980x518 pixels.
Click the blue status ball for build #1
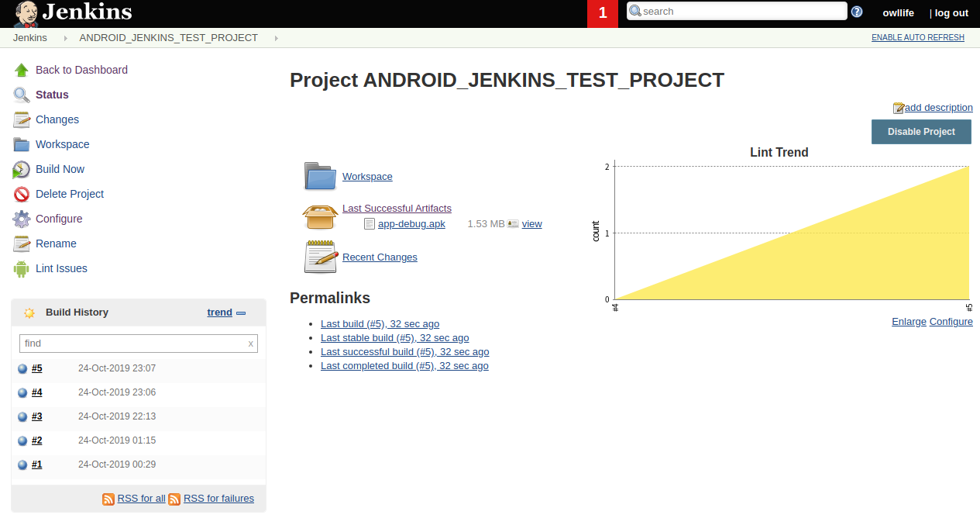click(22, 465)
